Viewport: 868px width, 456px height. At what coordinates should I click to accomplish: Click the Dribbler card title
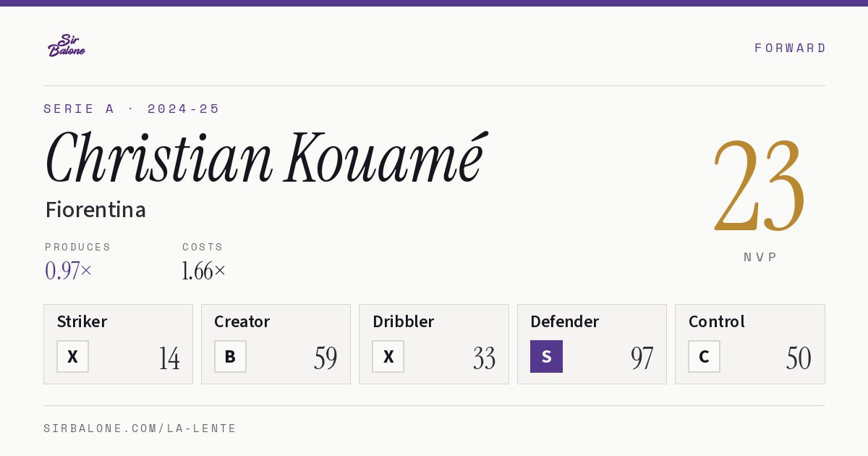(x=403, y=321)
